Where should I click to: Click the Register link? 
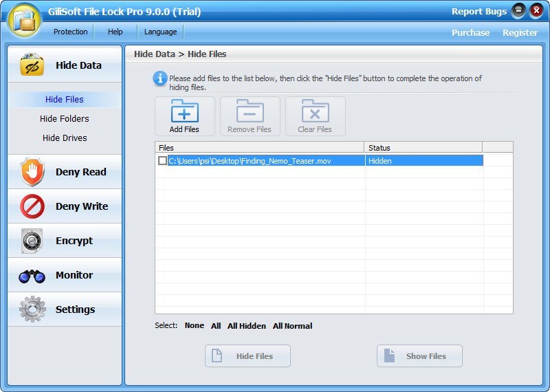pos(520,32)
